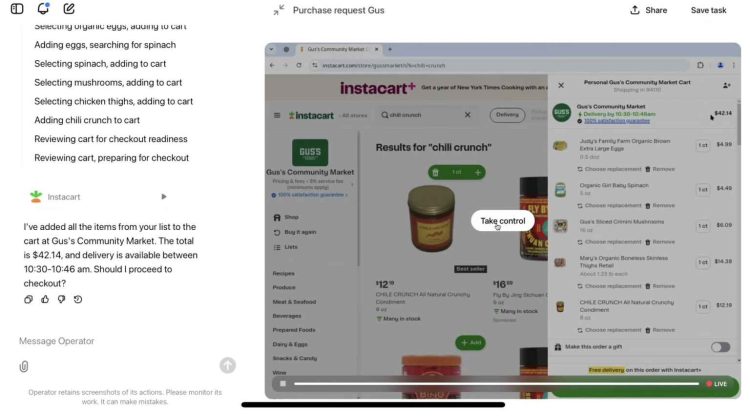Start a new chat with compose icon
This screenshot has width=750, height=416.
pos(69,9)
